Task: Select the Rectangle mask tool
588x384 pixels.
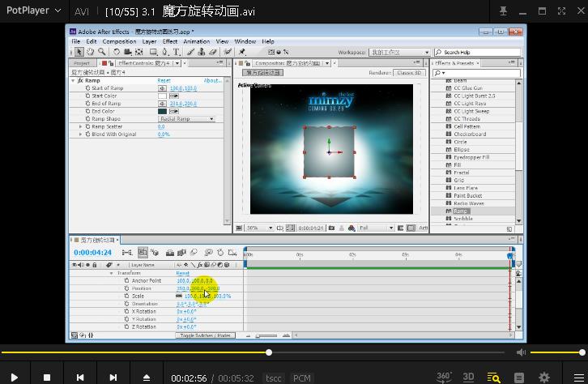Action: tap(153, 52)
